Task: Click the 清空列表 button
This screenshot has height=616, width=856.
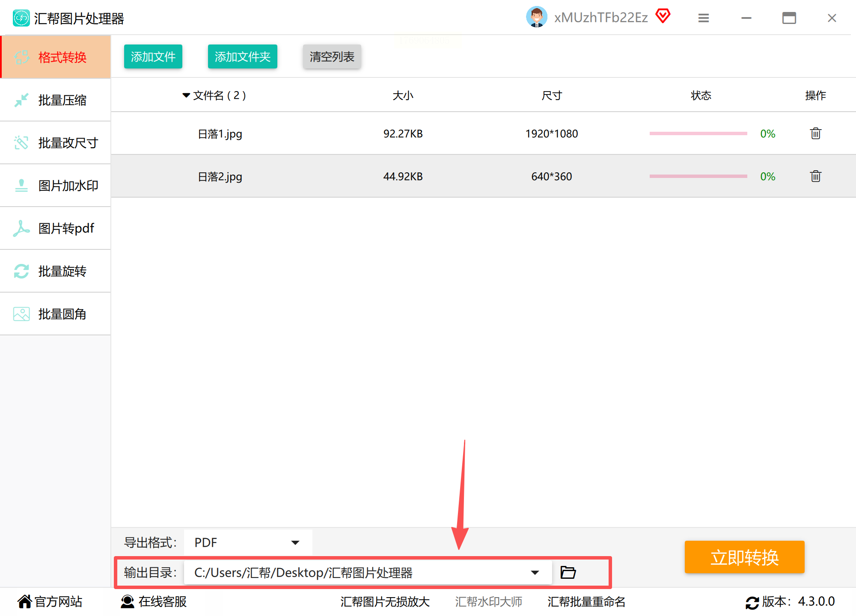Action: tap(332, 56)
